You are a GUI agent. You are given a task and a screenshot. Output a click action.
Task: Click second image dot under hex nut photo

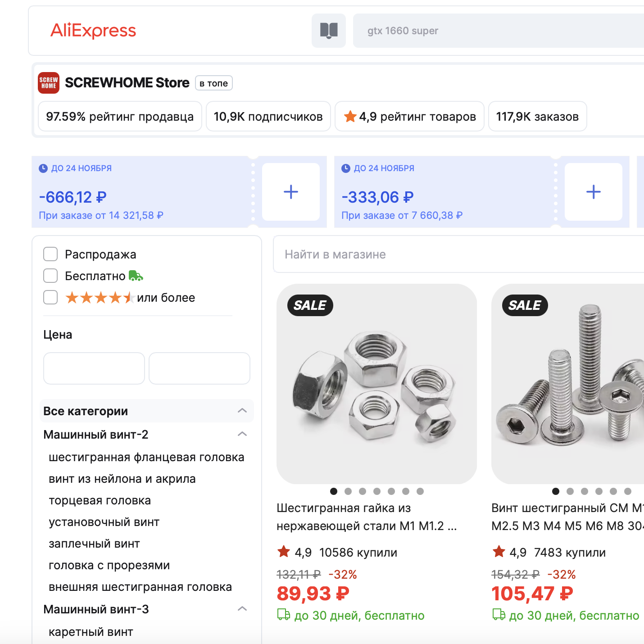(x=348, y=491)
